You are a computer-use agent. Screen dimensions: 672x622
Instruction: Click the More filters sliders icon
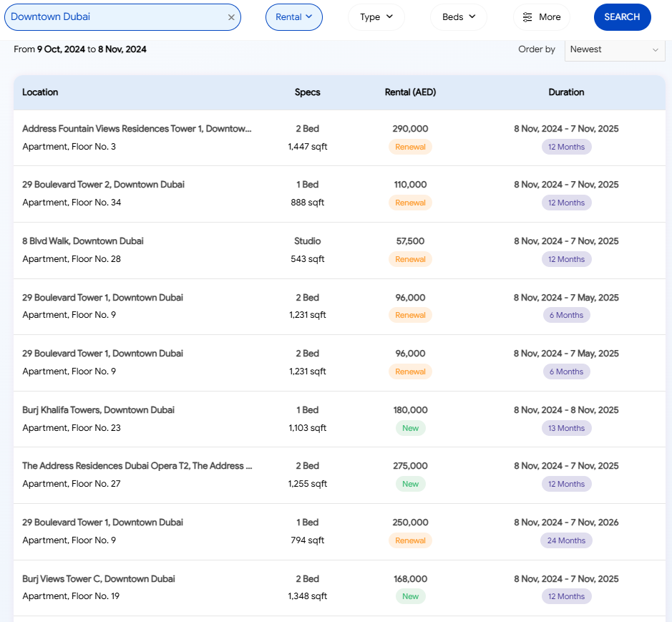(x=527, y=17)
